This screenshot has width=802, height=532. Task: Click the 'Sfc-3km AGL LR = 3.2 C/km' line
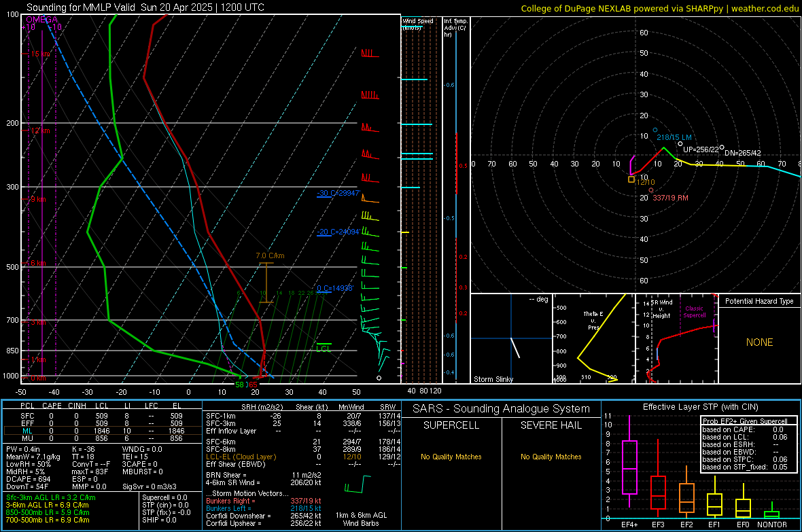click(51, 497)
